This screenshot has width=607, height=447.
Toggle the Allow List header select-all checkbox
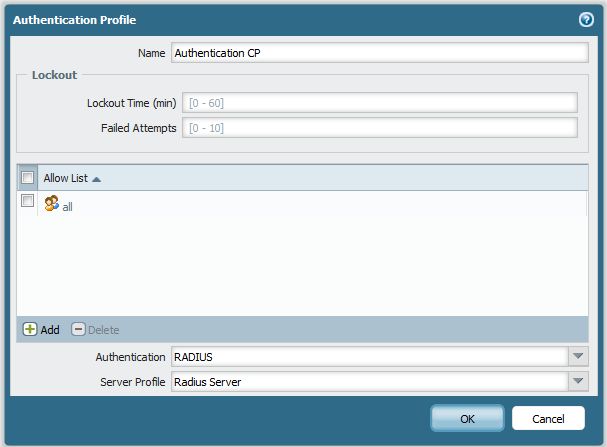[x=27, y=178]
